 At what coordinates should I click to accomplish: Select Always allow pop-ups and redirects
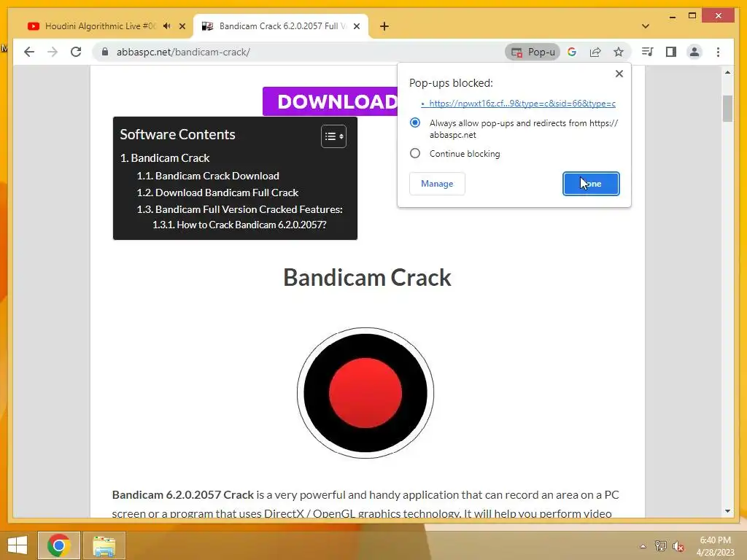(x=415, y=122)
